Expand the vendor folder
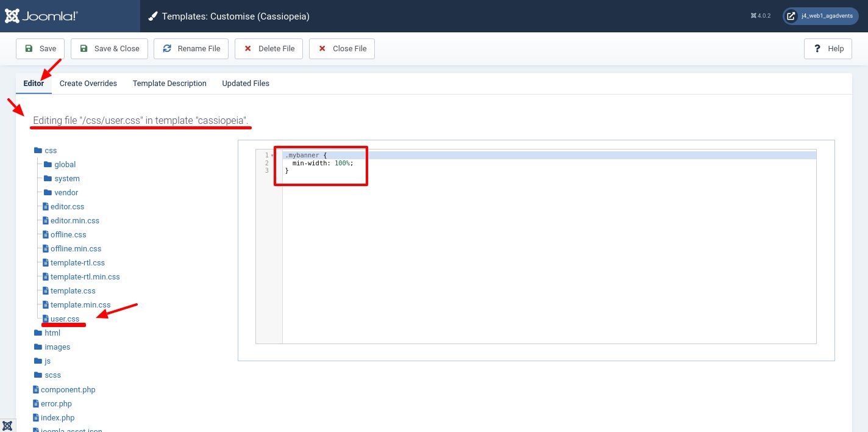 click(x=66, y=193)
